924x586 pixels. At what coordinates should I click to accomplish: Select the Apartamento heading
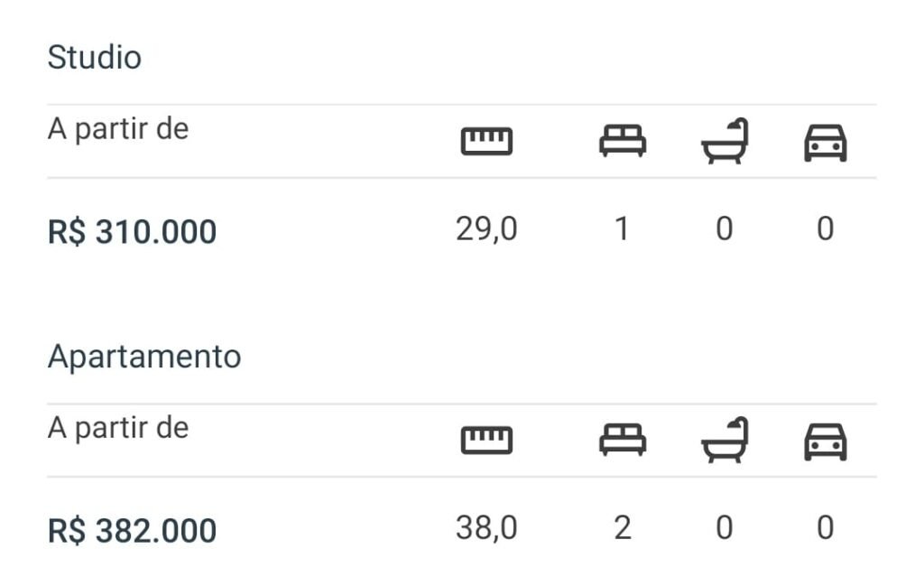(x=144, y=357)
